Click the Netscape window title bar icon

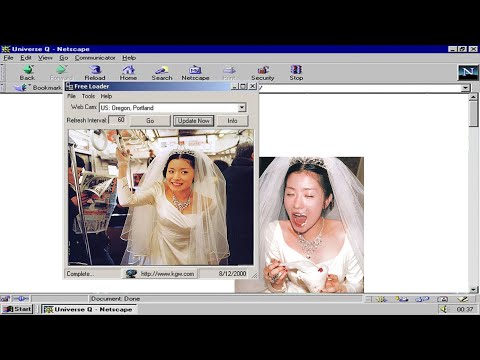(6, 49)
